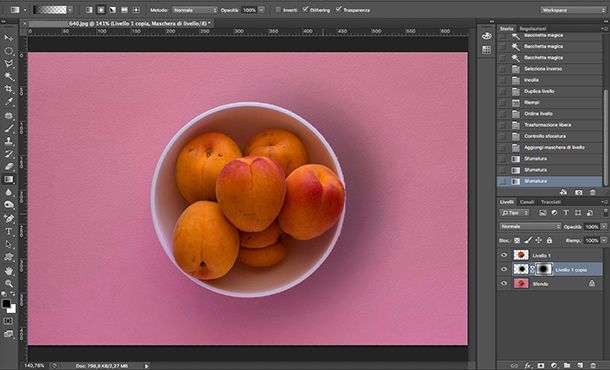Toggle the Trasparenza checkbox

tap(338, 9)
